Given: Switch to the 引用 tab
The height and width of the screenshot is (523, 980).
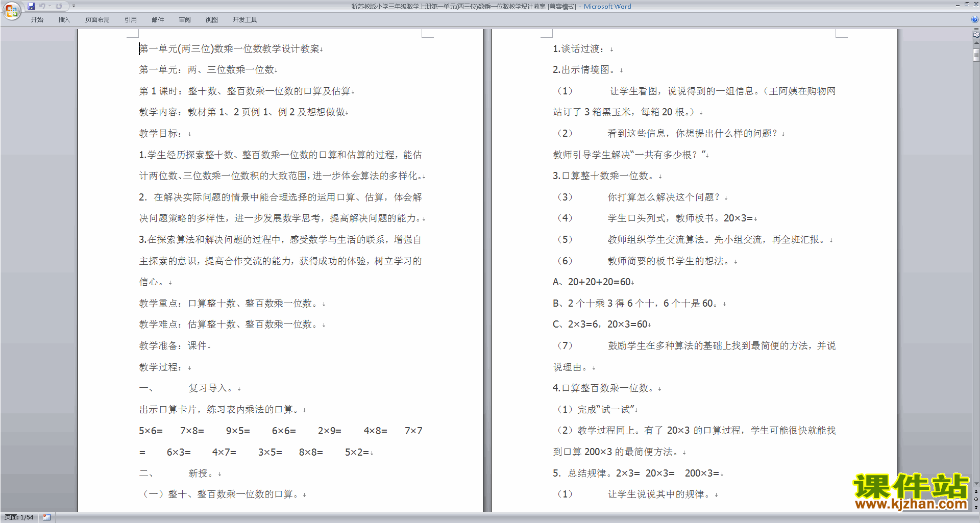Looking at the screenshot, I should [x=131, y=19].
